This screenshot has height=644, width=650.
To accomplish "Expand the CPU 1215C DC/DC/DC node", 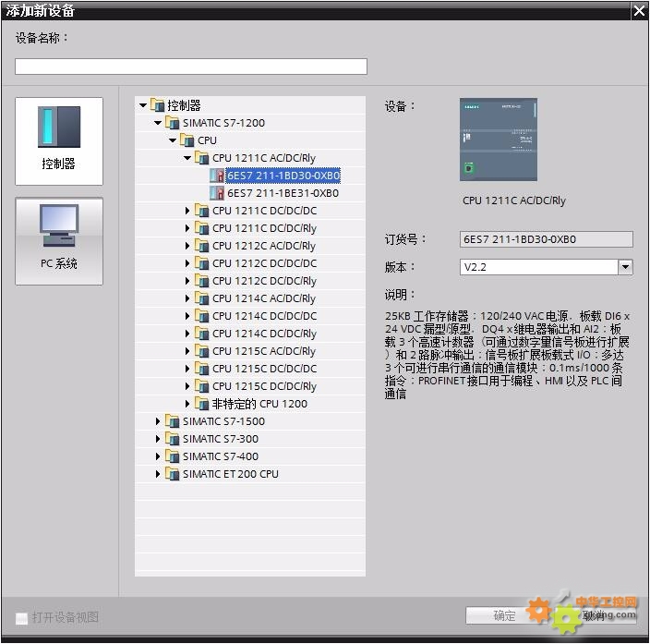I will tap(187, 369).
